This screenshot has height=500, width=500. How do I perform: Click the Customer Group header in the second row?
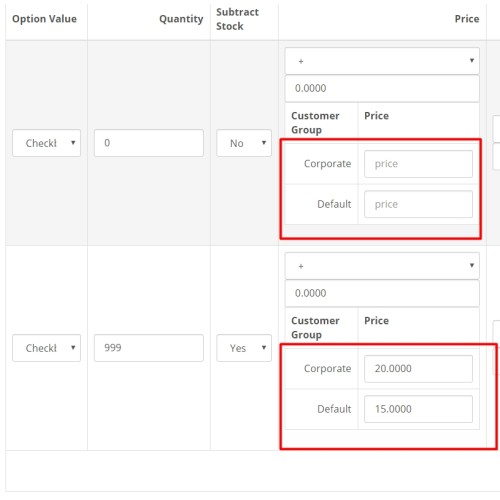point(315,328)
